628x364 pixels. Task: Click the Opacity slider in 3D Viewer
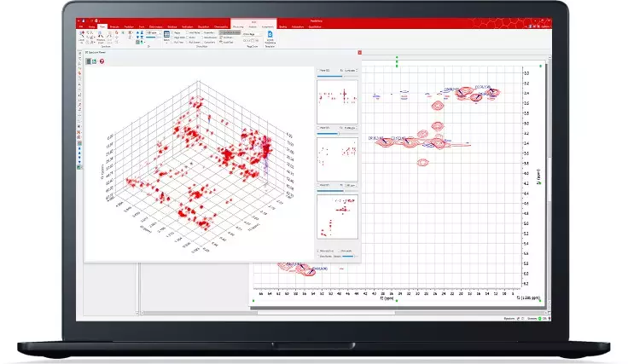click(350, 257)
